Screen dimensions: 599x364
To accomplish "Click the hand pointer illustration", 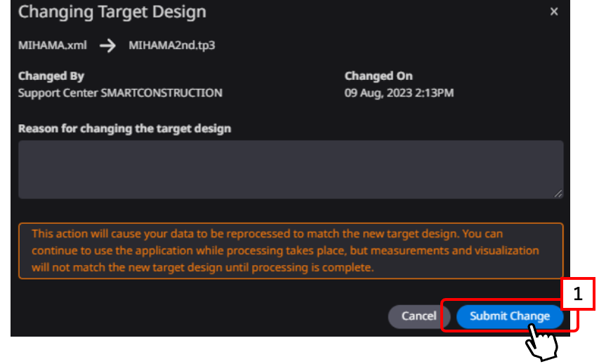I will (x=541, y=342).
